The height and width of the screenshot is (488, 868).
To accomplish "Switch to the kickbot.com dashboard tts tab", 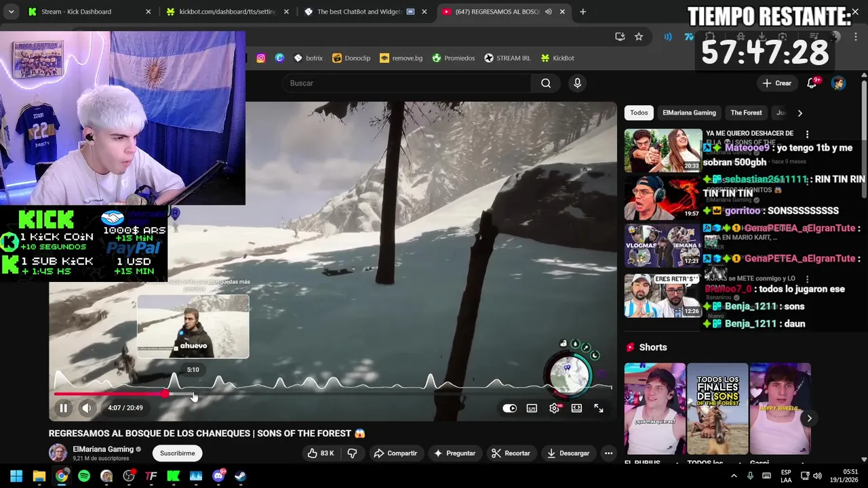I will coord(228,12).
